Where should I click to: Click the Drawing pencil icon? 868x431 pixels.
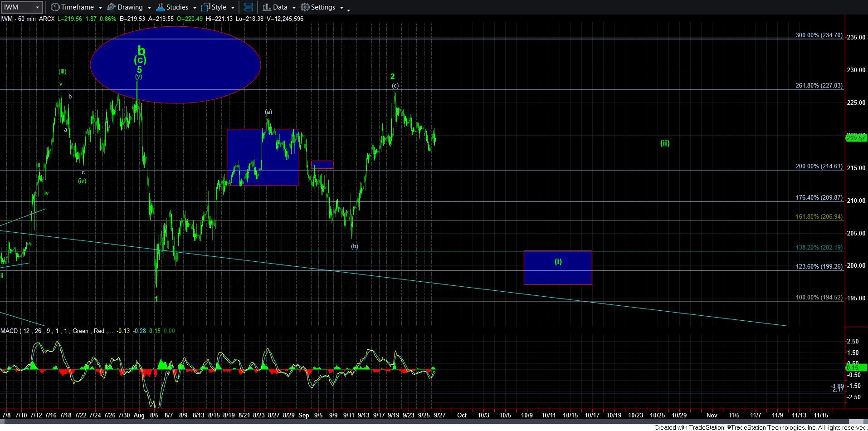[111, 7]
